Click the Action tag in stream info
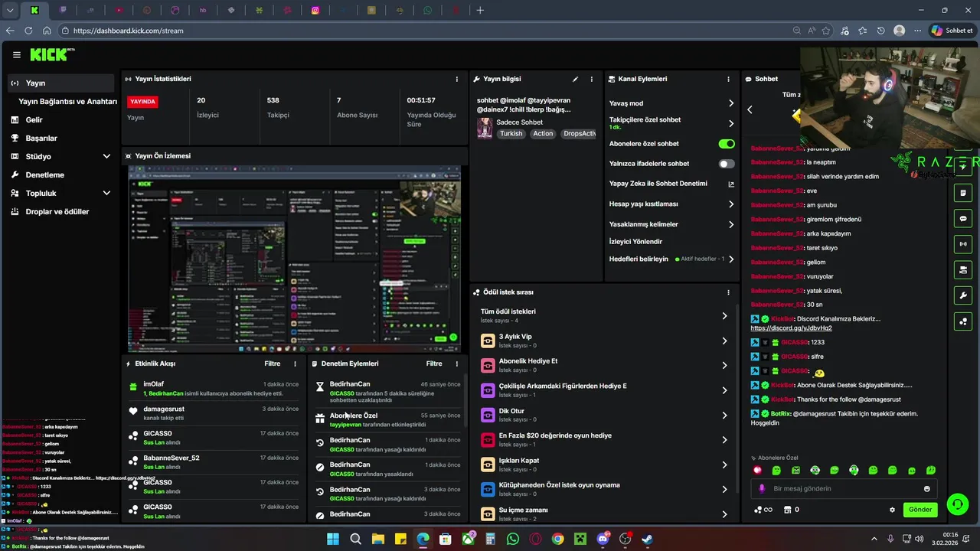Screen dimensions: 980x551 543,133
